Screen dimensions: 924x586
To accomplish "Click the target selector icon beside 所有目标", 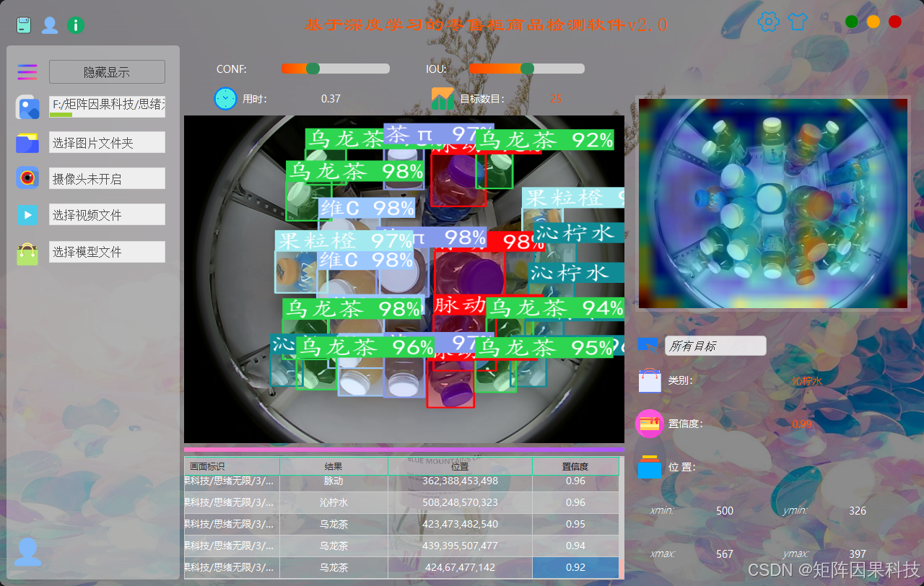I will click(x=648, y=345).
